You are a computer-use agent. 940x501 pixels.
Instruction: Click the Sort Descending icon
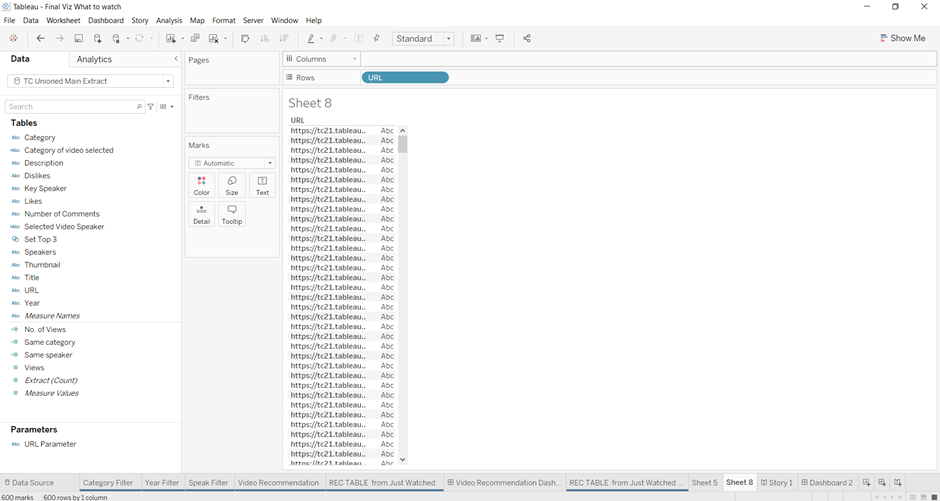click(x=284, y=38)
